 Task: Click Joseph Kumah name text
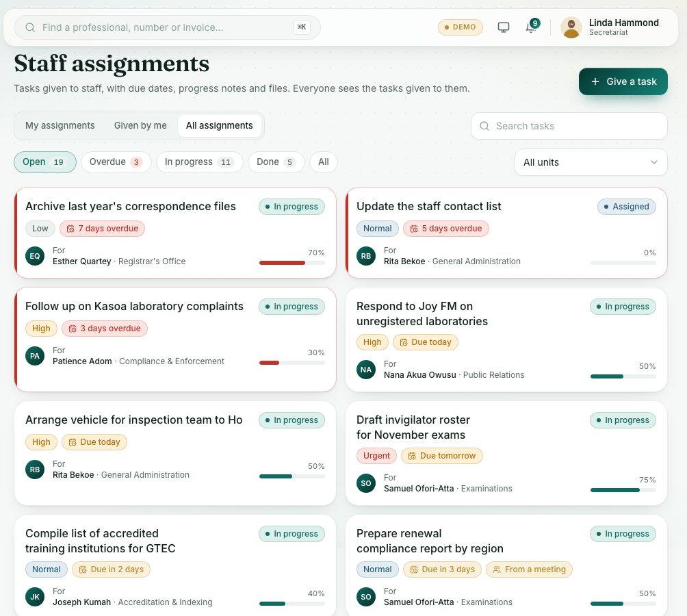[x=81, y=602]
